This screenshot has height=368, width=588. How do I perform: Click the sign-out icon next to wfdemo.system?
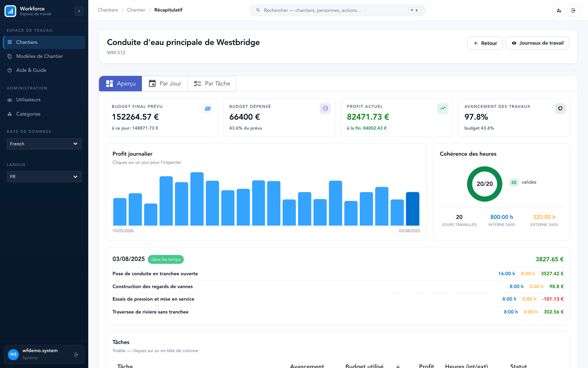pos(76,355)
